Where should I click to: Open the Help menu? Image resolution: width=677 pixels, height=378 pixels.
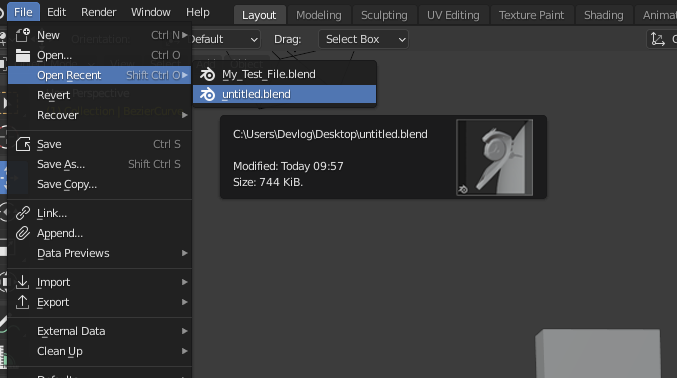point(198,12)
